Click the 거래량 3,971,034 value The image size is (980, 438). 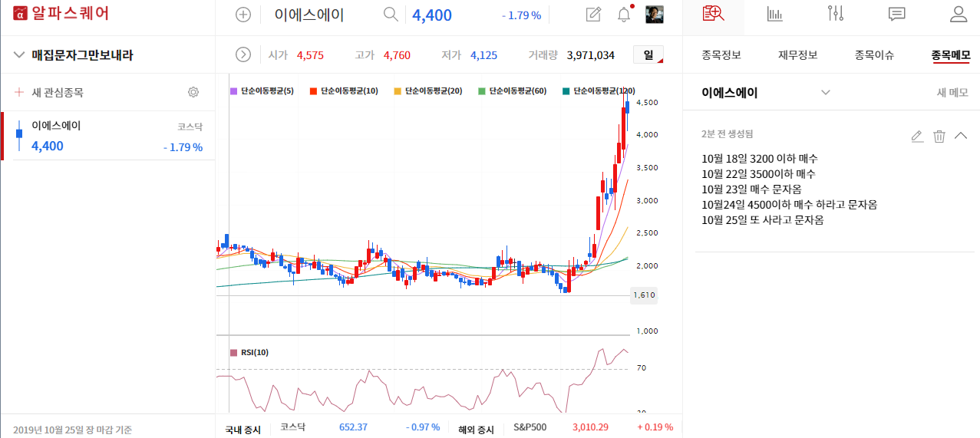click(x=590, y=55)
